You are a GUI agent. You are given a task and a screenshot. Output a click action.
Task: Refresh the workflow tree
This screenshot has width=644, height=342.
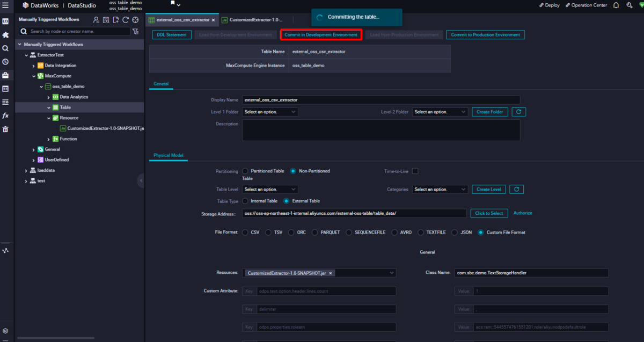(125, 20)
